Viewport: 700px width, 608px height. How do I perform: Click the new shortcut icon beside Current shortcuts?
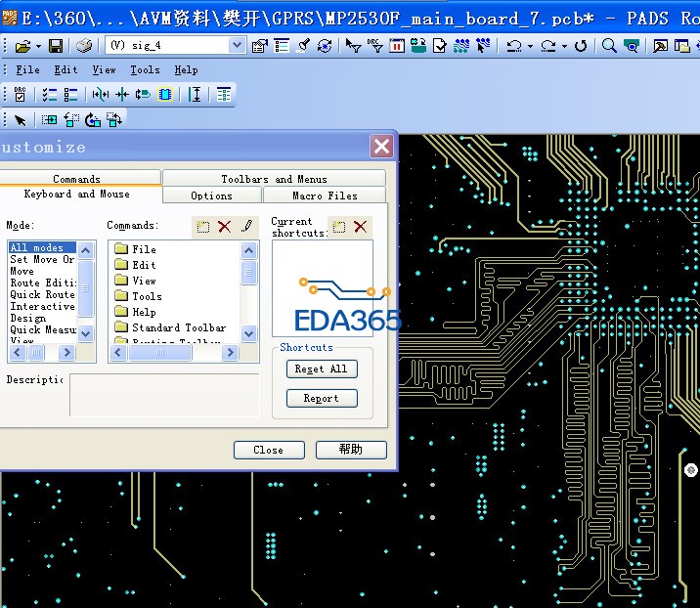click(339, 227)
